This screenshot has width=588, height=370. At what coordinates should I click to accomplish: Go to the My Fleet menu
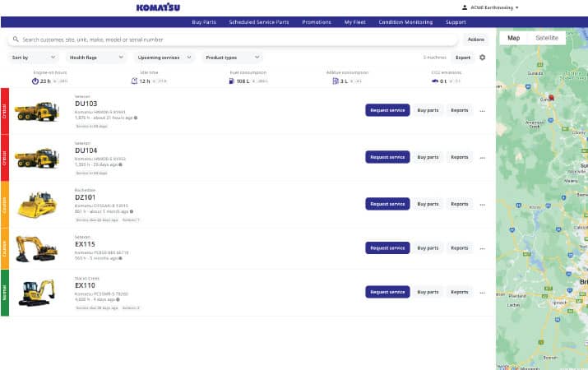[355, 22]
